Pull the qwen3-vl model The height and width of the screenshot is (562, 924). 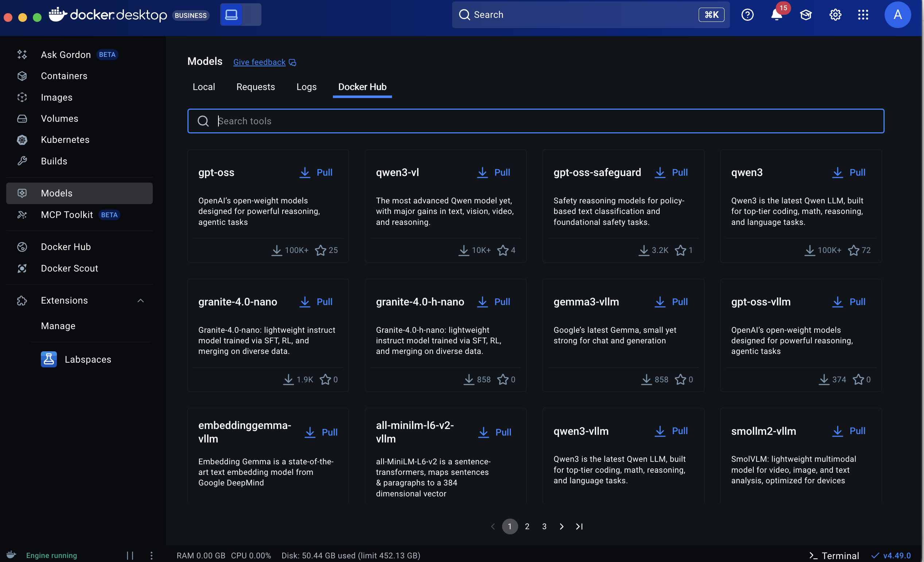(493, 172)
